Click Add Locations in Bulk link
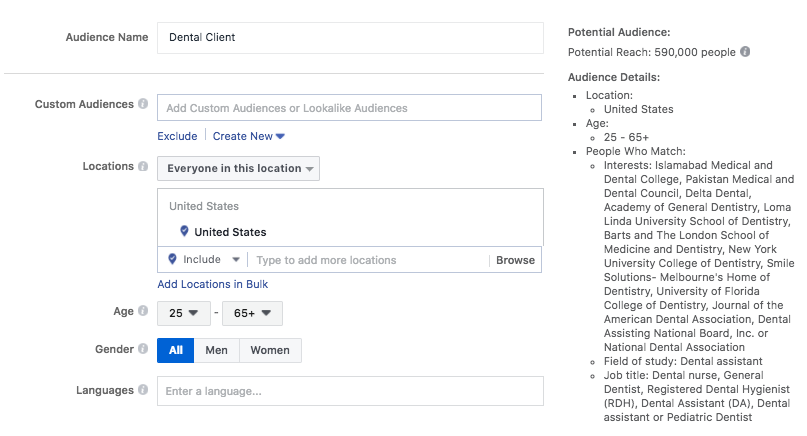 point(213,284)
